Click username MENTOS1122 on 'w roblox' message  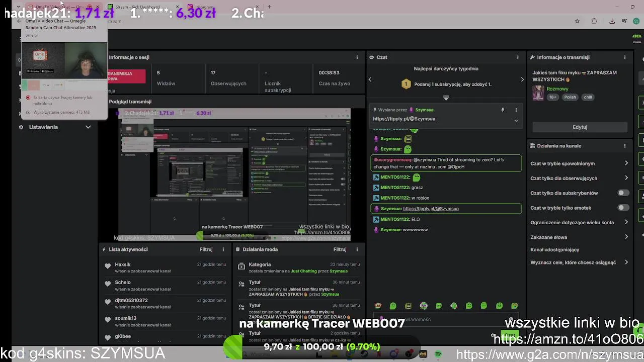tap(395, 198)
